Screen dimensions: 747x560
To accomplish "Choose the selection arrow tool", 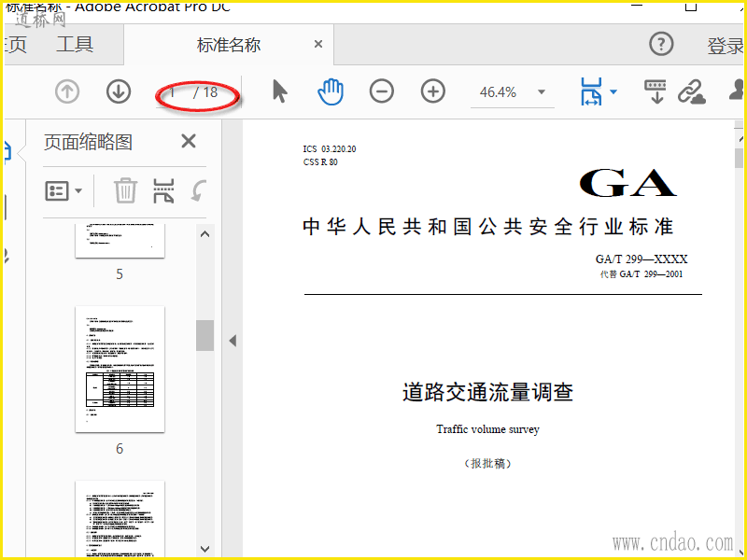I will tap(279, 91).
